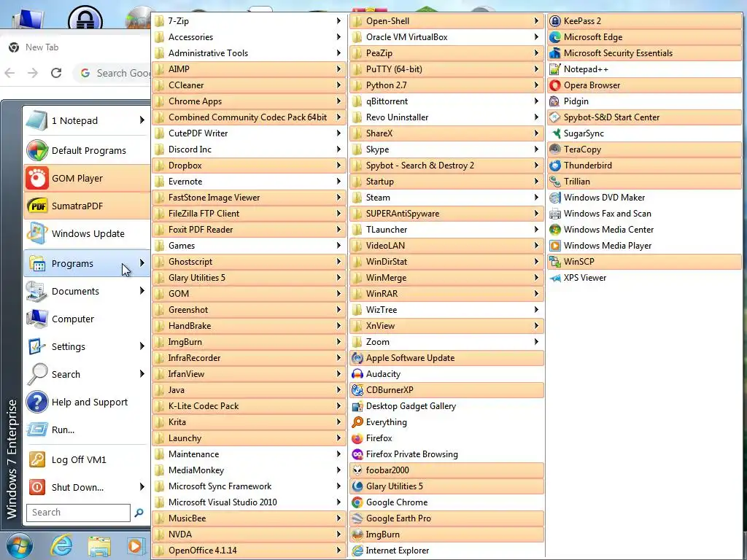Expand the Startup folder
This screenshot has width=747, height=560.
pyautogui.click(x=447, y=182)
